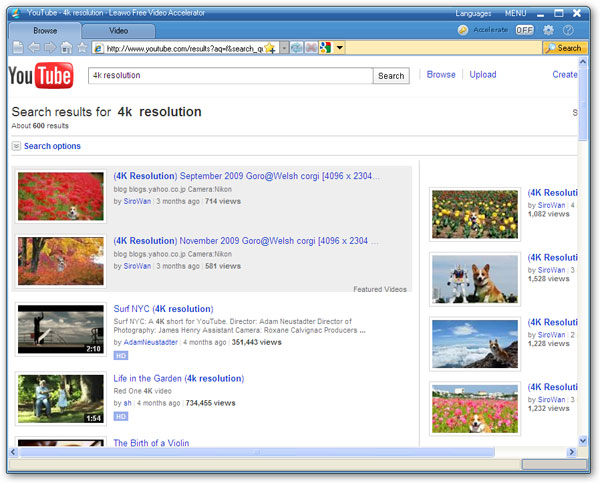Refresh the page with the reload icon
600x483 pixels.
coord(297,48)
